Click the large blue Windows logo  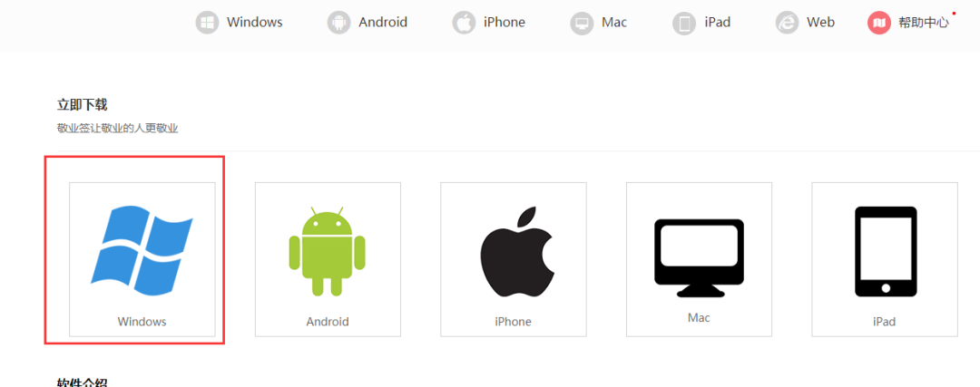[x=142, y=252]
